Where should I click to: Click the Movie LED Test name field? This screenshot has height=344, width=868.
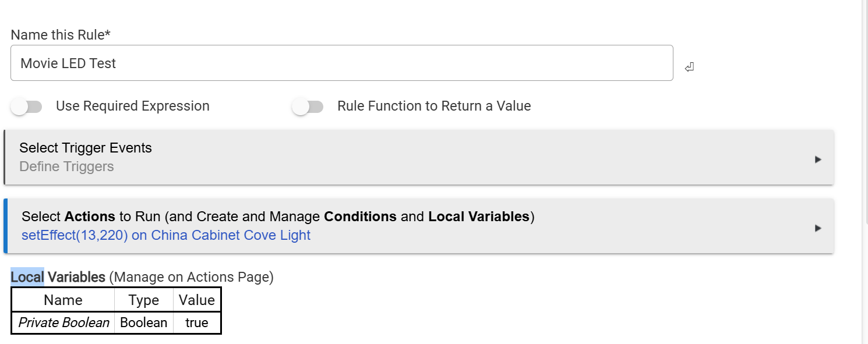(342, 63)
